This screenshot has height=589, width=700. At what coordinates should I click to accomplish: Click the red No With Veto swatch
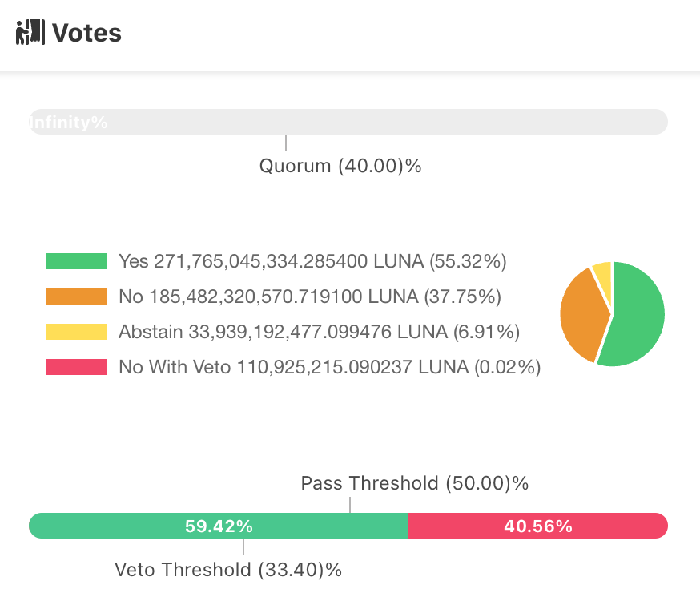pyautogui.click(x=77, y=367)
